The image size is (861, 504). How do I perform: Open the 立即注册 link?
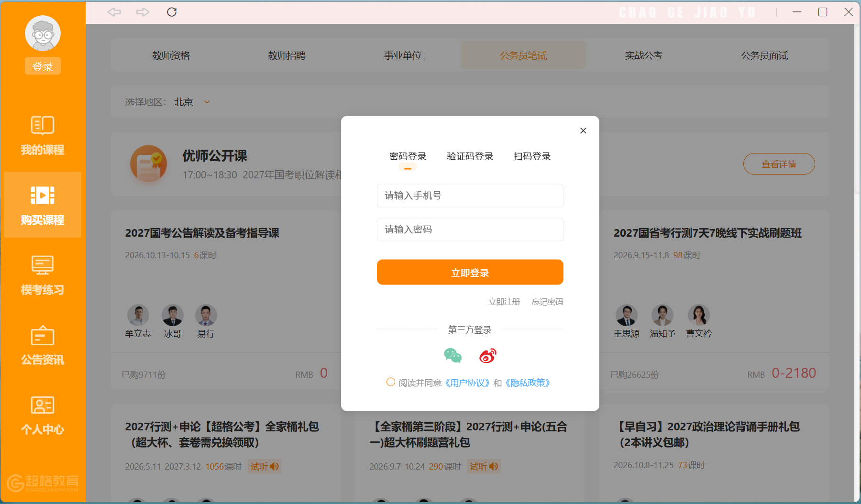click(x=504, y=302)
